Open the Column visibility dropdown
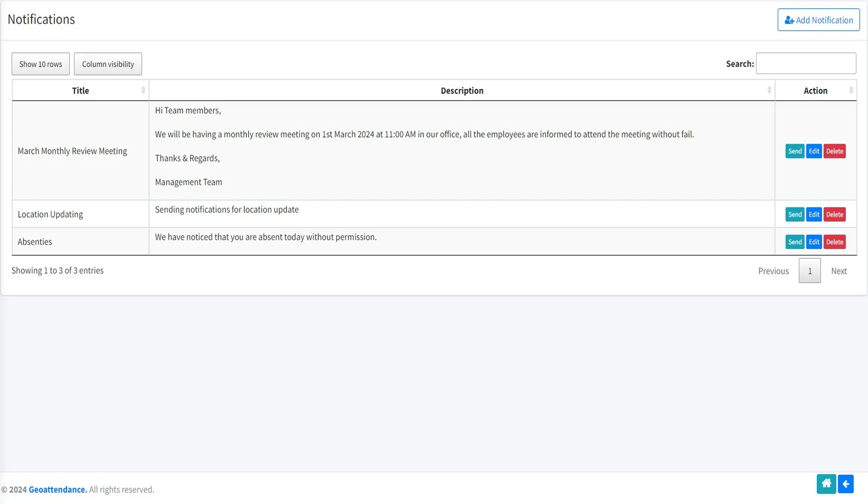This screenshot has height=504, width=868. pos(108,64)
